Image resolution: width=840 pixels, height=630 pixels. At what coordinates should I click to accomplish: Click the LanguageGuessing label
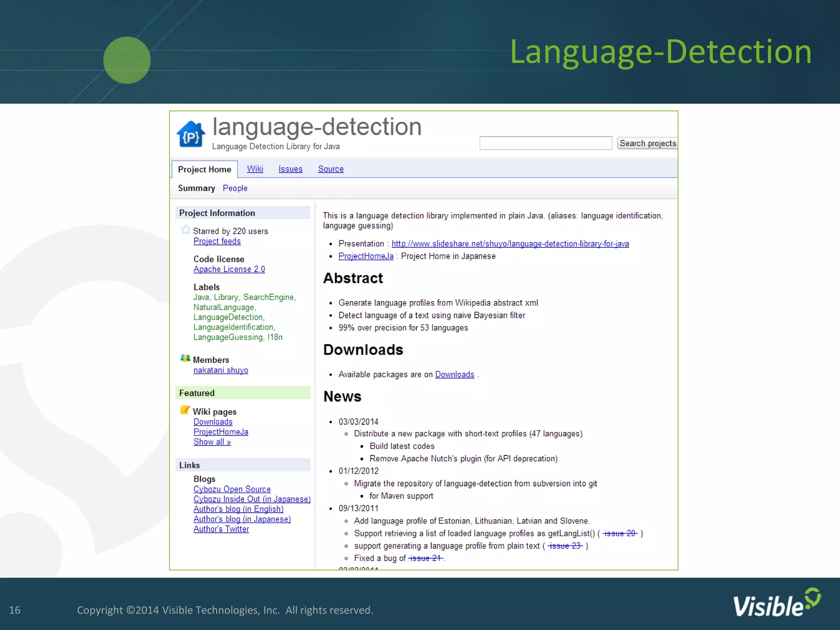click(x=228, y=337)
